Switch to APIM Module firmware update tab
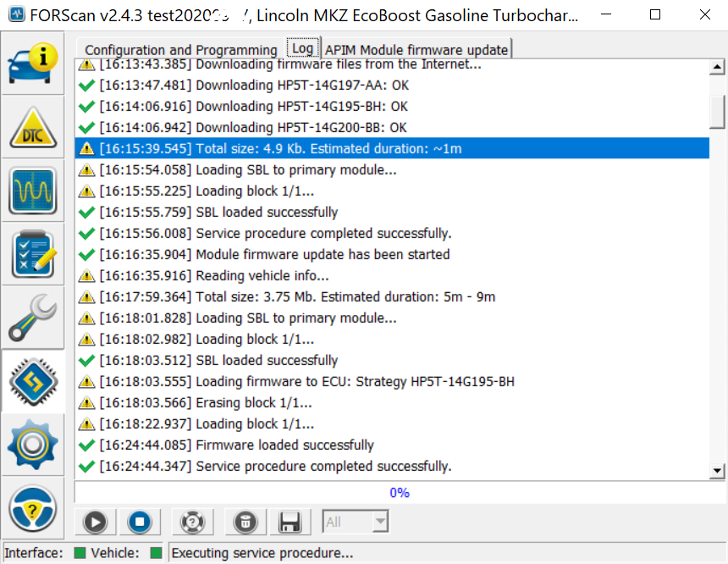Screen dimensions: 728x564 pyautogui.click(x=416, y=49)
